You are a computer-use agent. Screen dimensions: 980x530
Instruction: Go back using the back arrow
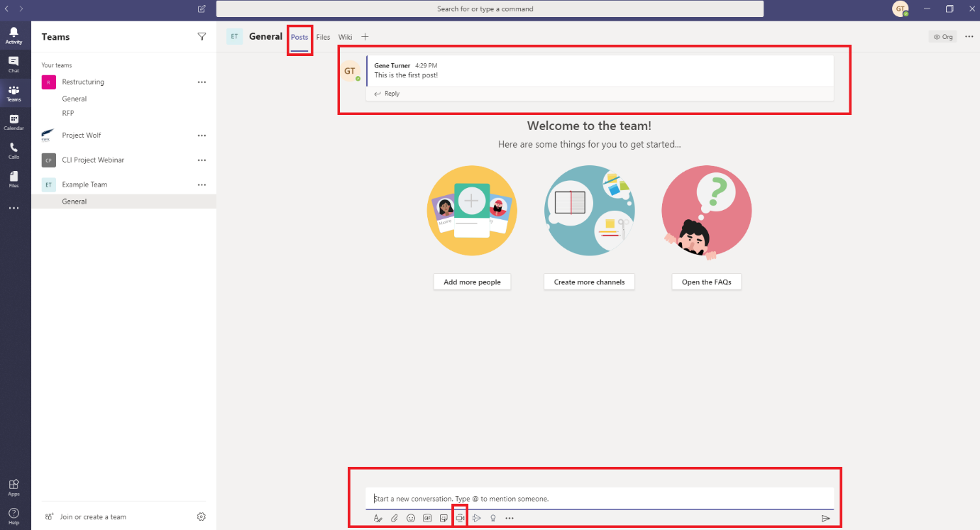(7, 9)
